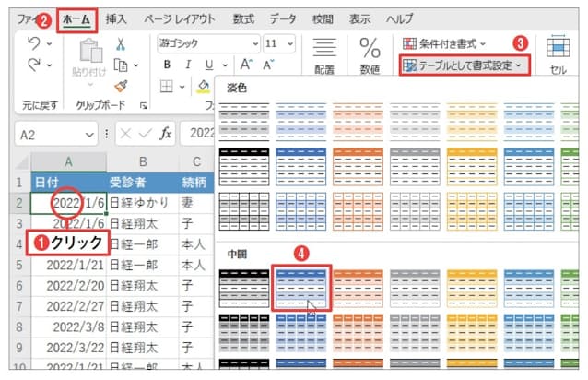Click the Copy icon in clipboard group

click(121, 65)
